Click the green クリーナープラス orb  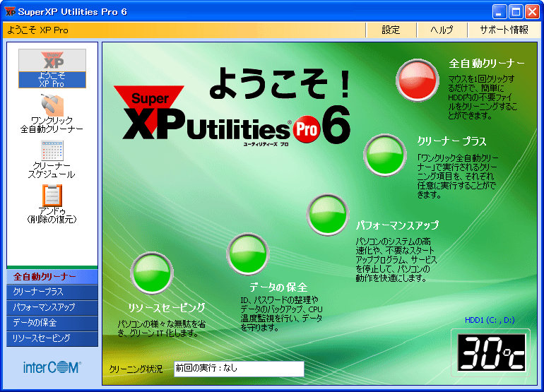click(385, 155)
